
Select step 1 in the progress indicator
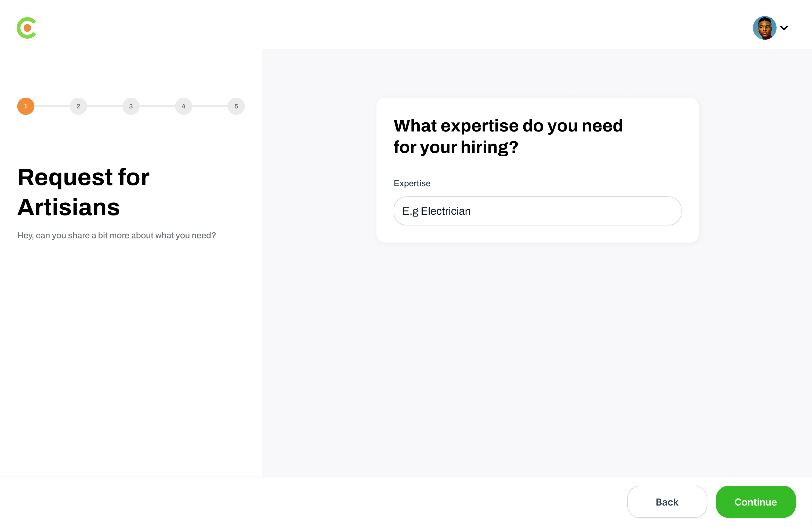26,106
